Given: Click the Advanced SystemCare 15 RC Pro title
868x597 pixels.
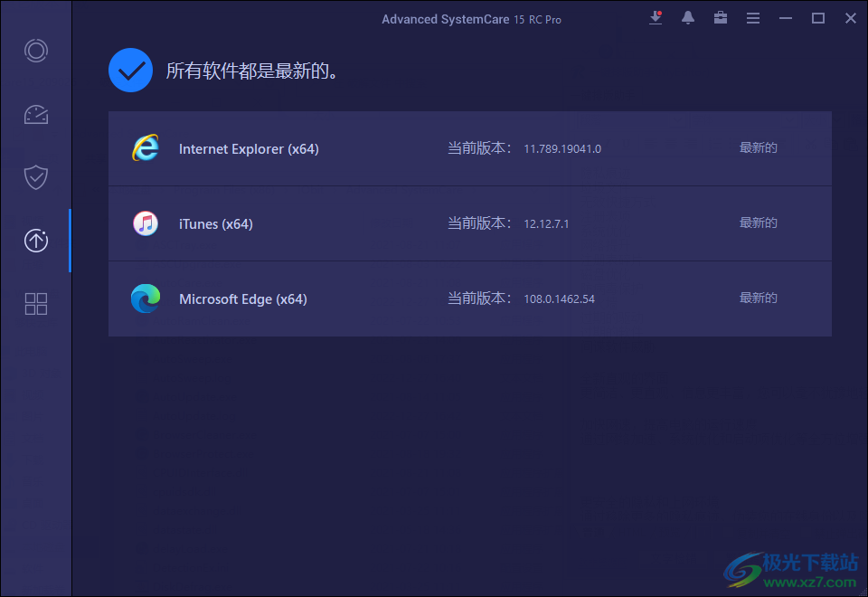Looking at the screenshot, I should click(472, 19).
